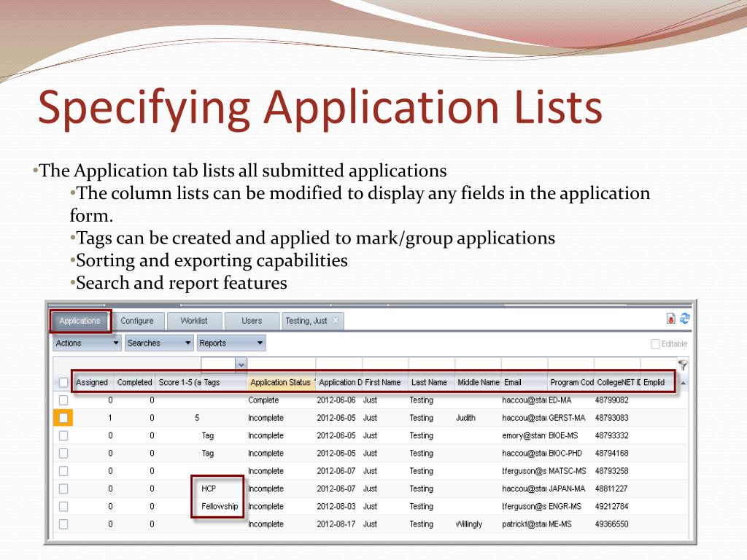Click the Willingly middle name cell
The width and height of the screenshot is (747, 560).
point(469,524)
